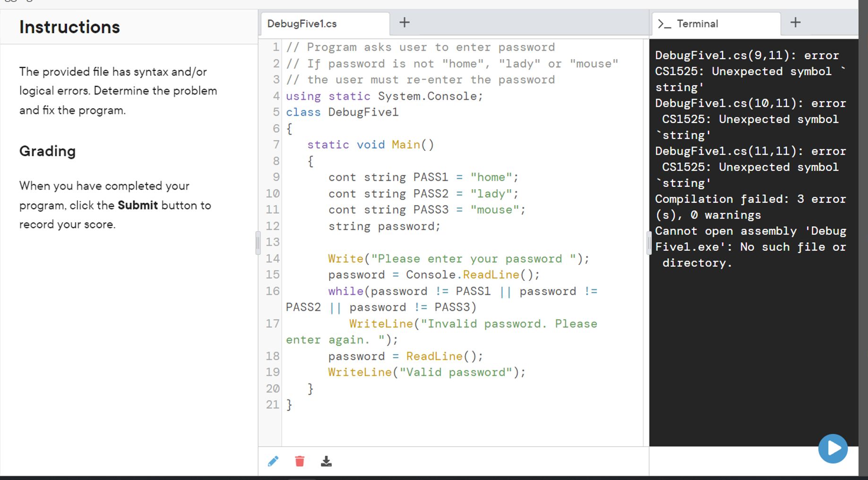Place cursor on the string password declaration
The width and height of the screenshot is (868, 480).
click(384, 226)
